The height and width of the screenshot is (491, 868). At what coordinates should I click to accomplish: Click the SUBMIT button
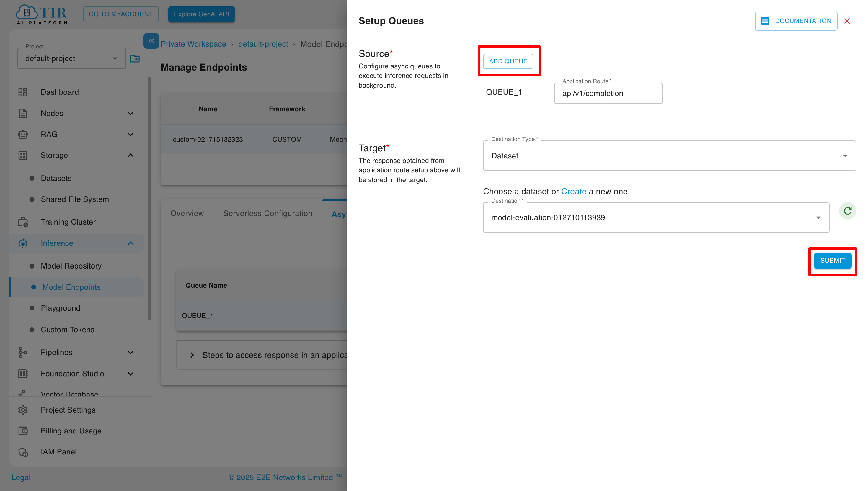[x=833, y=260]
